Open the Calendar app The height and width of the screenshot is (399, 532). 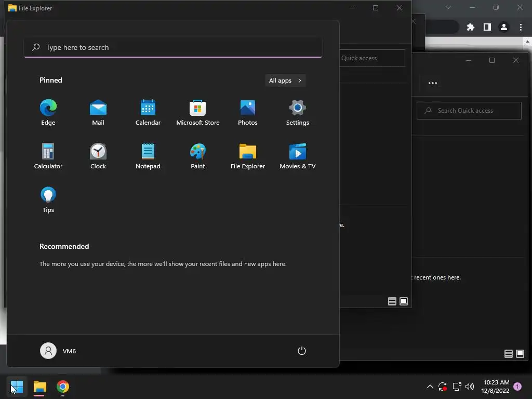(148, 113)
